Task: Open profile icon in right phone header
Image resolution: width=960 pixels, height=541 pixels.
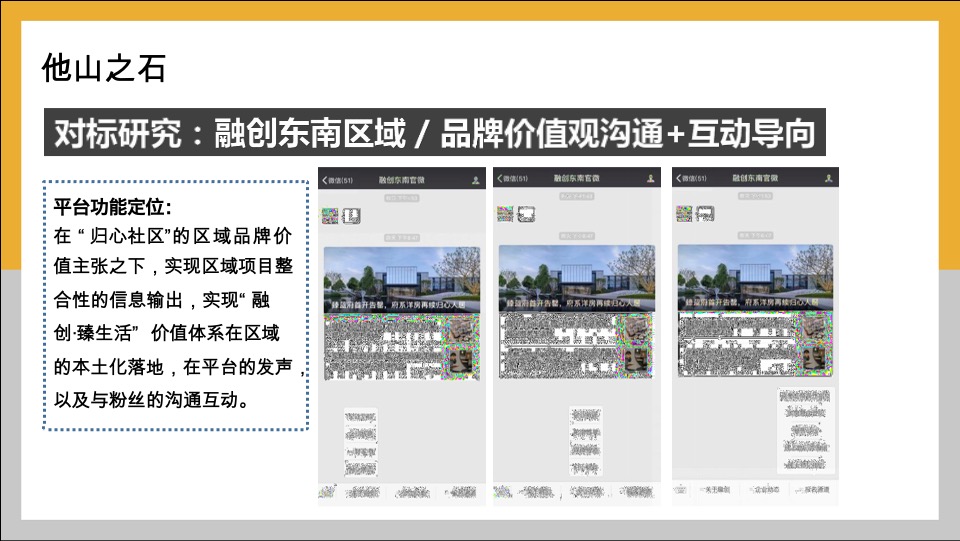Action: [x=828, y=178]
